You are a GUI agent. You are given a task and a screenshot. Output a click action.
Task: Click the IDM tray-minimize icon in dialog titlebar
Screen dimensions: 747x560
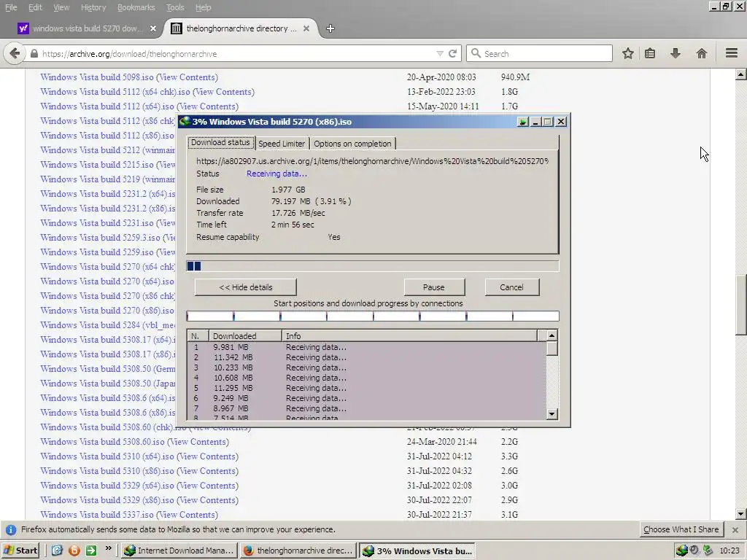click(x=522, y=122)
